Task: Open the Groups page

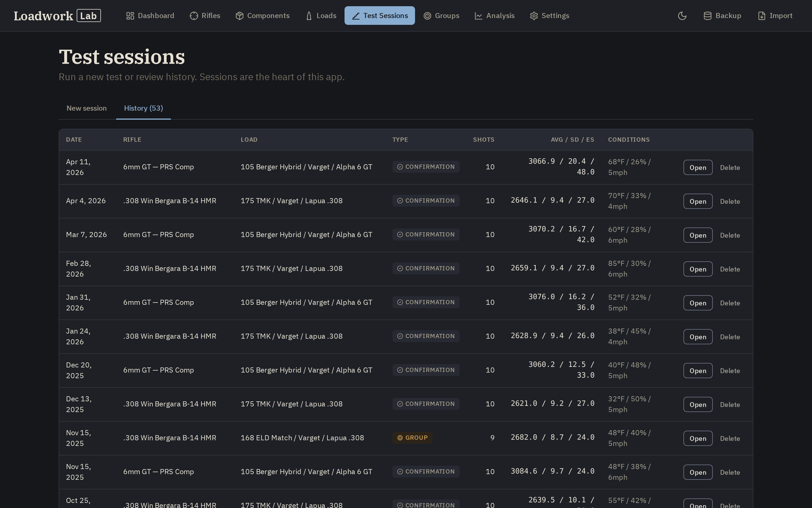Action: [441, 16]
